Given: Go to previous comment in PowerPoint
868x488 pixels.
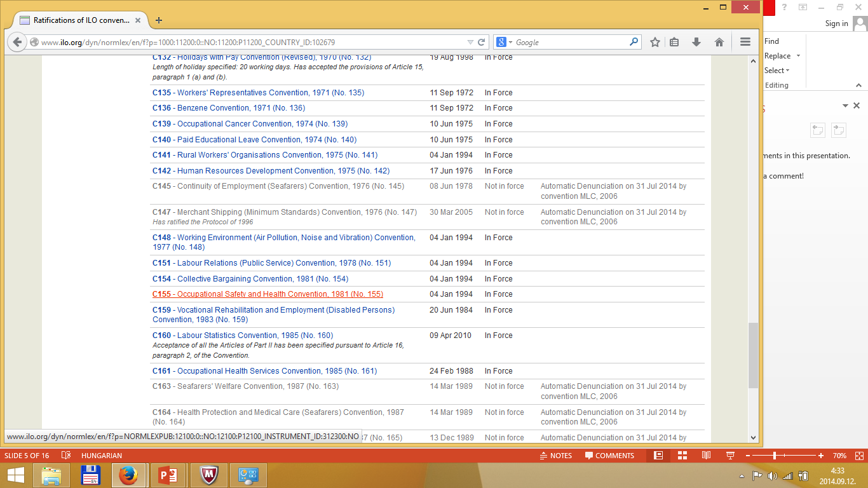Looking at the screenshot, I should (817, 130).
